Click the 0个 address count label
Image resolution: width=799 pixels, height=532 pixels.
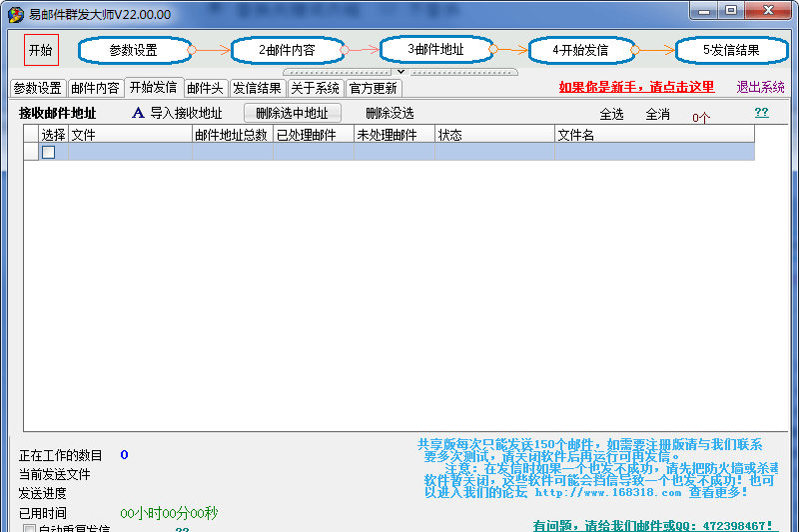[x=701, y=118]
